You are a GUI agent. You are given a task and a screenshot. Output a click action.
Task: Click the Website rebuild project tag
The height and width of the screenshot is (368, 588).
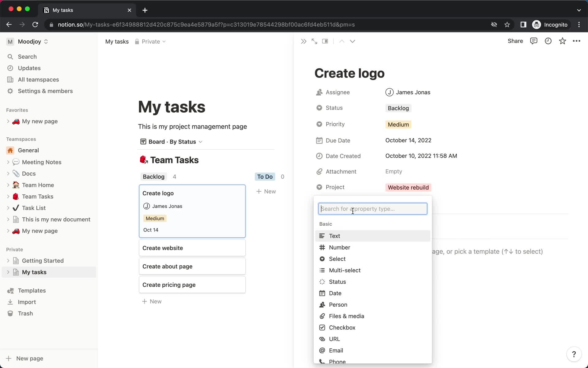click(x=407, y=187)
